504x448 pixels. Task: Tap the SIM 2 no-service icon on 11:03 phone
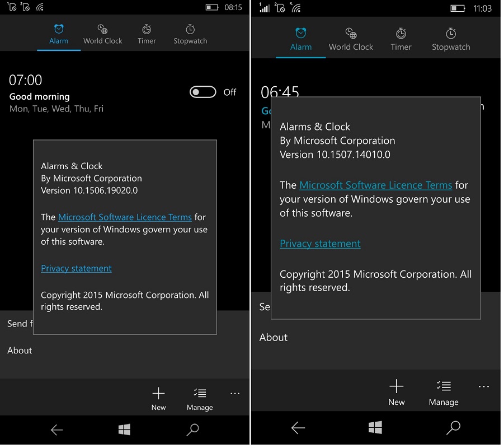pyautogui.click(x=280, y=8)
